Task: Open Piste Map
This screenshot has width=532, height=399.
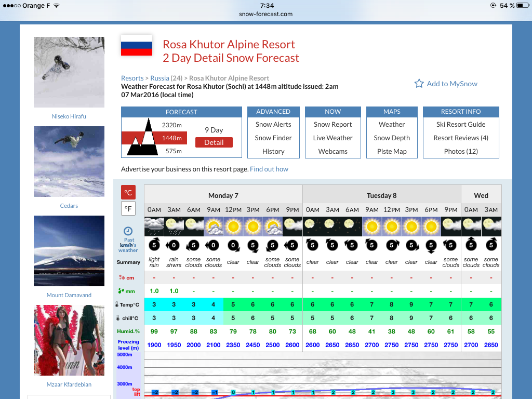Action: (x=392, y=151)
